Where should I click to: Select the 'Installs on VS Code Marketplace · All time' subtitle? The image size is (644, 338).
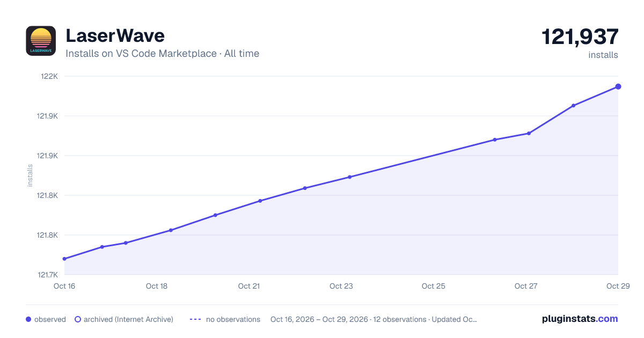click(162, 54)
